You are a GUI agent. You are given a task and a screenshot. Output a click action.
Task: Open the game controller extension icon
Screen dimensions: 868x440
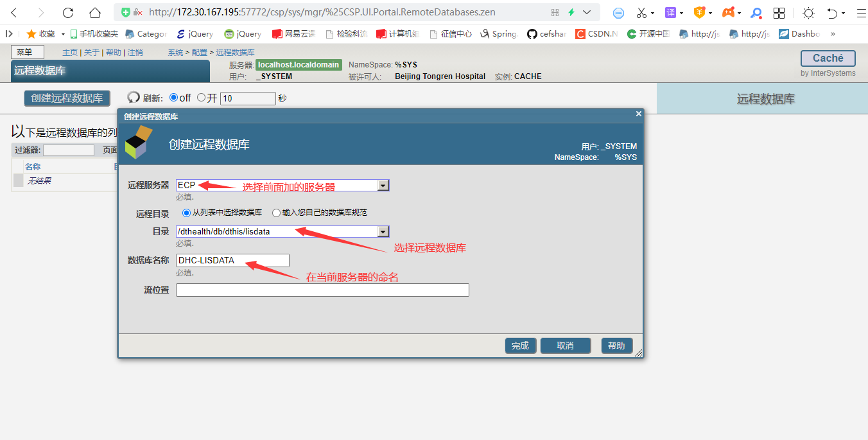coord(728,13)
